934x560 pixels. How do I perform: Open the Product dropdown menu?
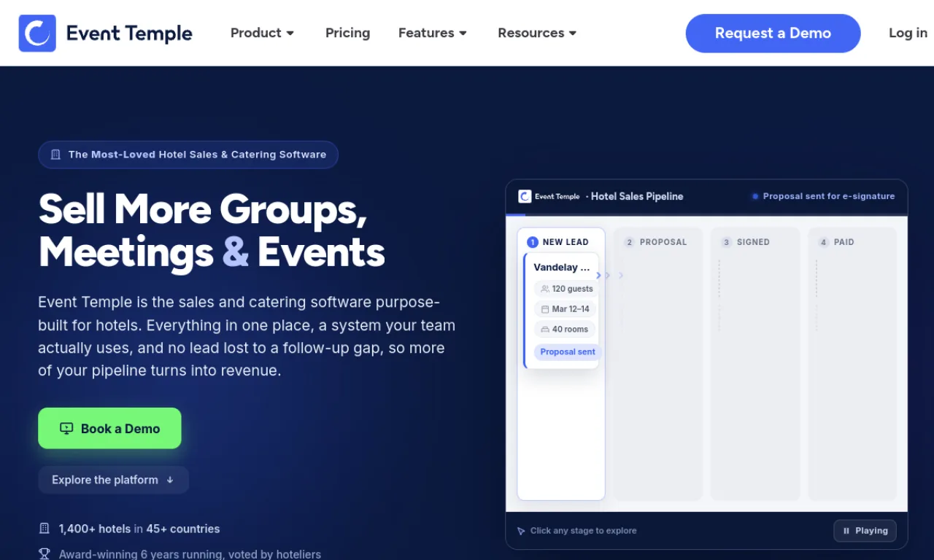coord(262,33)
